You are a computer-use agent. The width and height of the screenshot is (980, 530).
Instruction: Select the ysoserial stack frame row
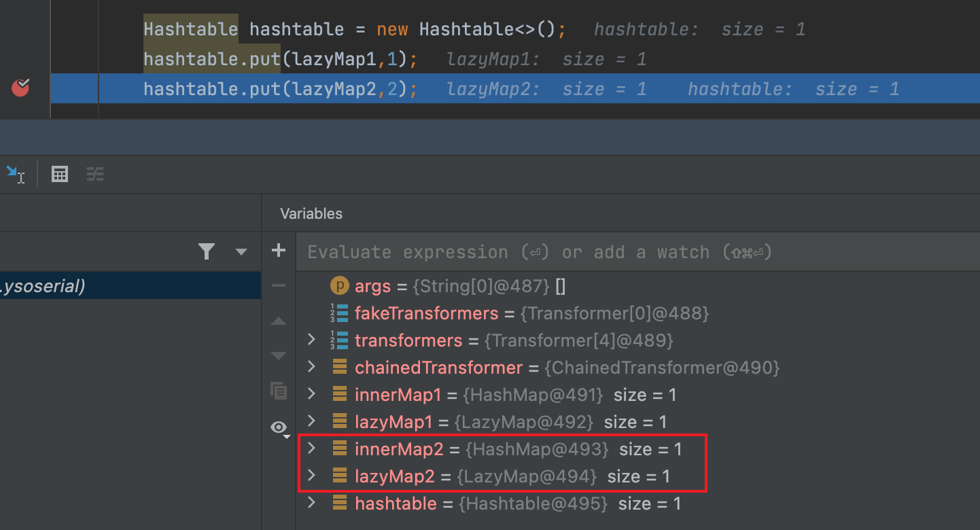click(x=130, y=286)
